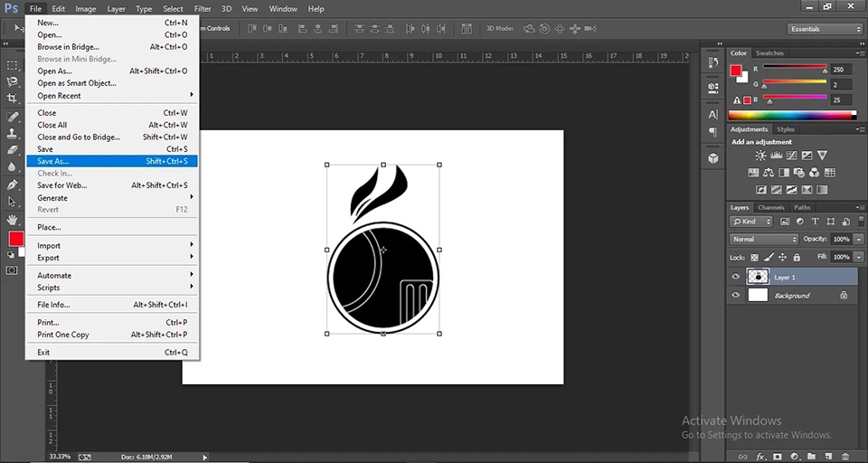Click the R red channel slider
The width and height of the screenshot is (868, 463).
click(795, 68)
